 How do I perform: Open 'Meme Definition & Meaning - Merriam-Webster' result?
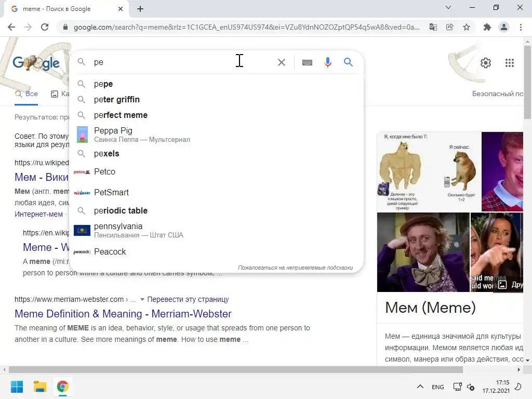tap(123, 314)
